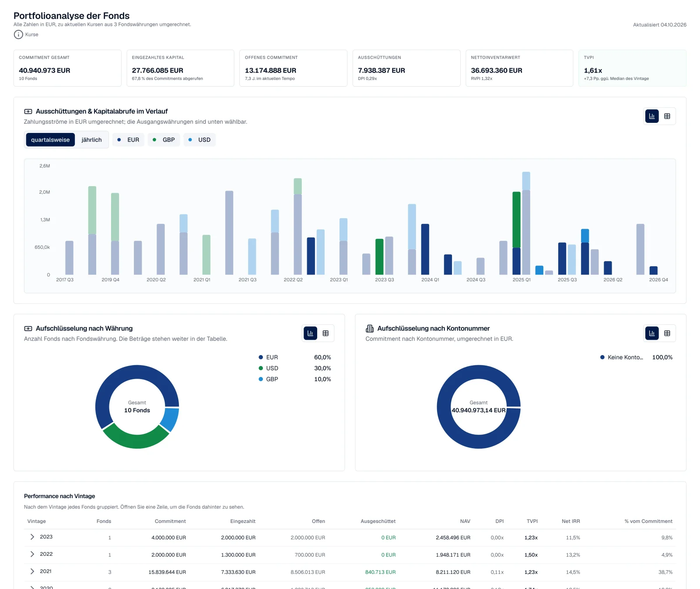The image size is (700, 589).
Task: Click the banknote icon beside Ausschüttungen & Kapitalabrufe
Action: pos(28,112)
